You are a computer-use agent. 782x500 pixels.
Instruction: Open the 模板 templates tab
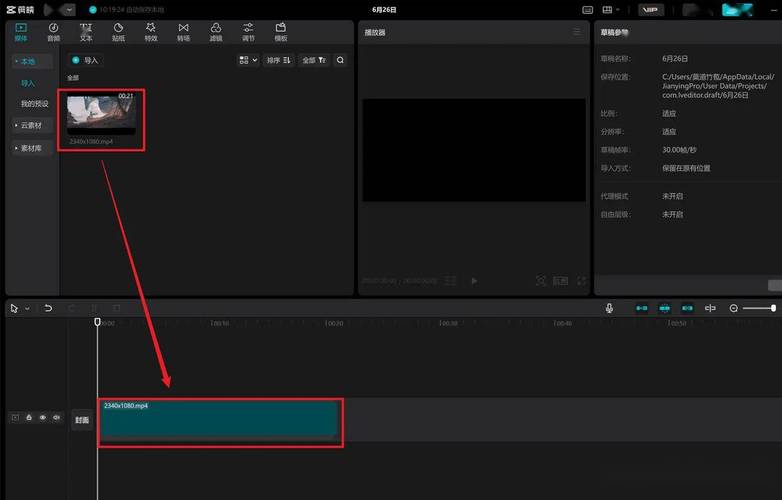pos(281,32)
